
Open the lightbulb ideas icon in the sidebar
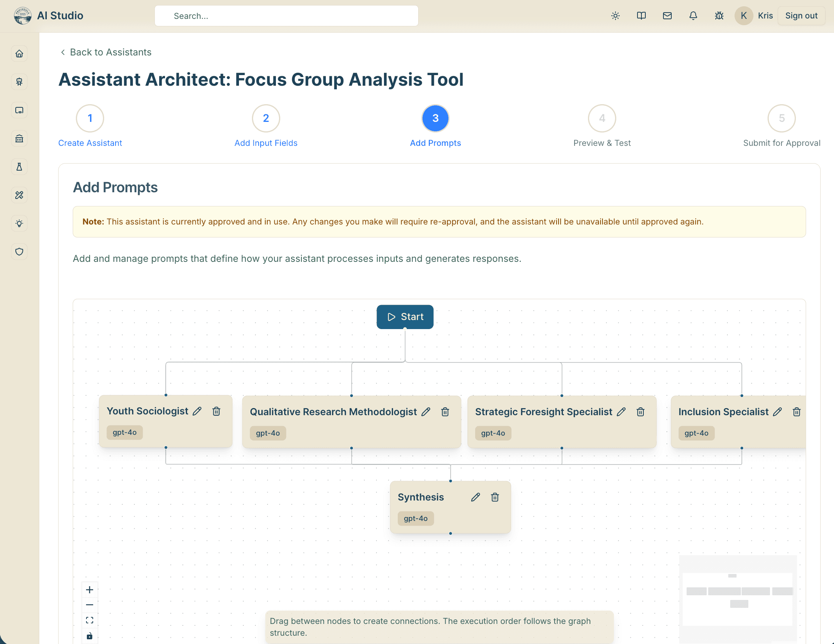pyautogui.click(x=19, y=223)
